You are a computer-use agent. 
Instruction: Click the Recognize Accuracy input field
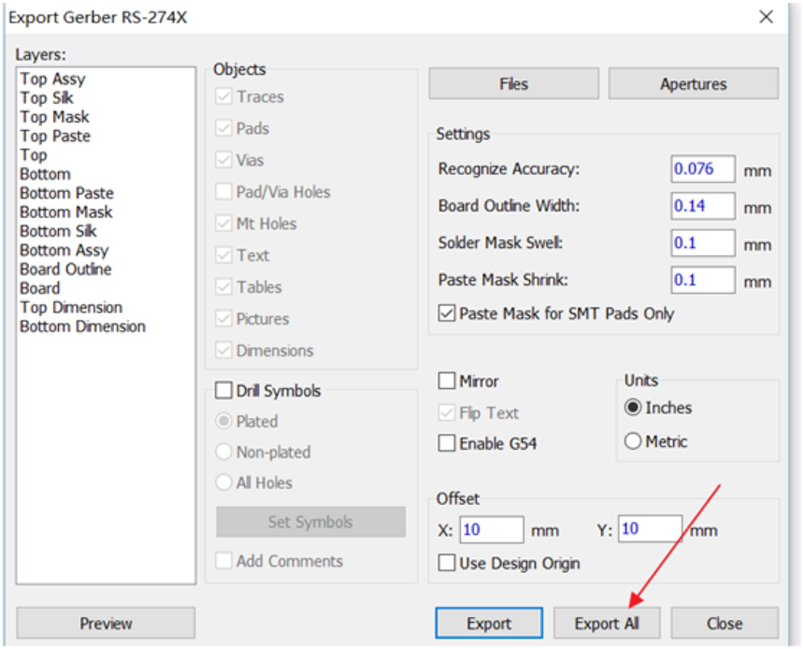(702, 169)
